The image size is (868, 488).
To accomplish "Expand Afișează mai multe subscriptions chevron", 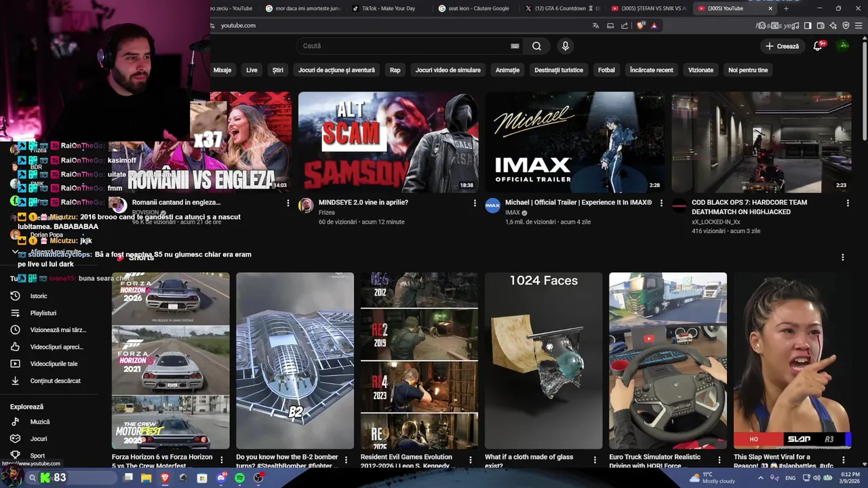I will point(15,251).
